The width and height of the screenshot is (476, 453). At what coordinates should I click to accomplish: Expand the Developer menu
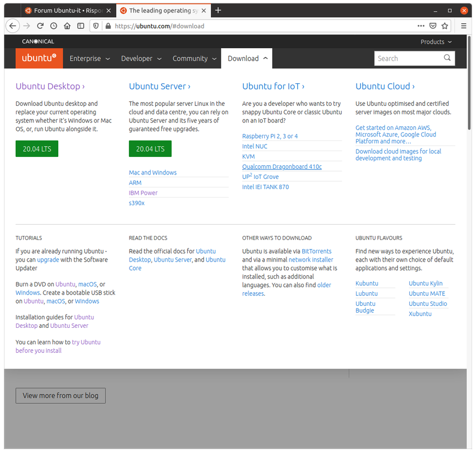pos(141,58)
